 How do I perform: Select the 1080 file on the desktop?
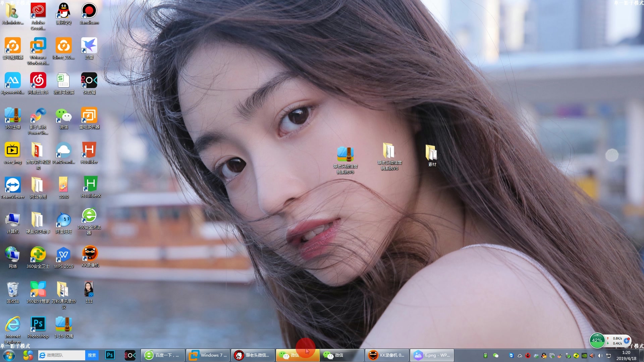[x=63, y=188]
